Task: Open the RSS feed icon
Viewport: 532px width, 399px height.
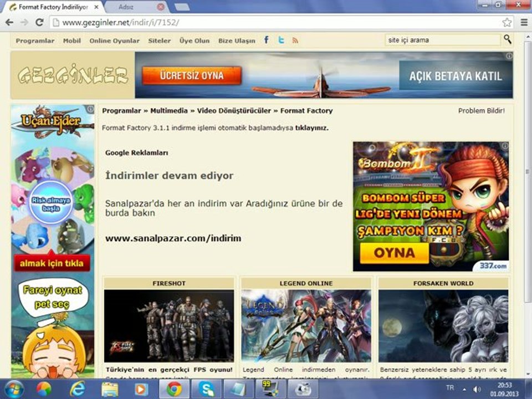Action: click(x=295, y=40)
